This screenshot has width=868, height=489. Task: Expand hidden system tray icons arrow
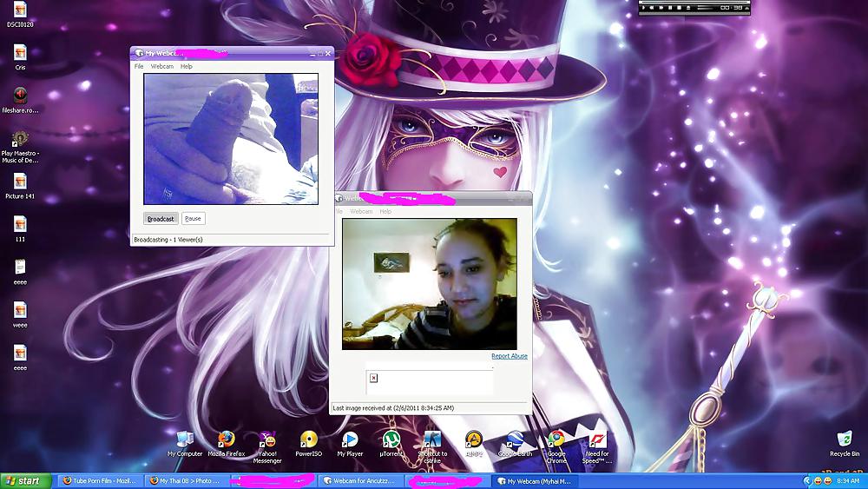(x=807, y=480)
